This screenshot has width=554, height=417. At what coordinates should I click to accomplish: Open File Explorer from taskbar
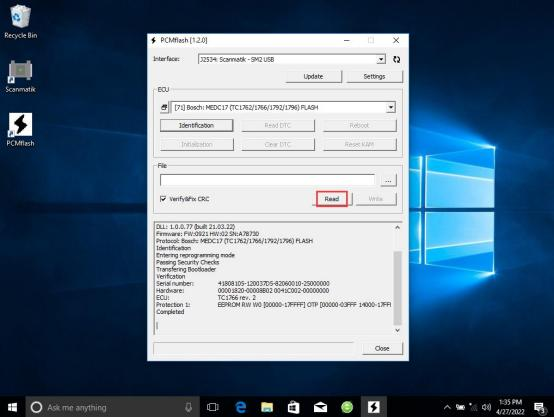click(267, 407)
